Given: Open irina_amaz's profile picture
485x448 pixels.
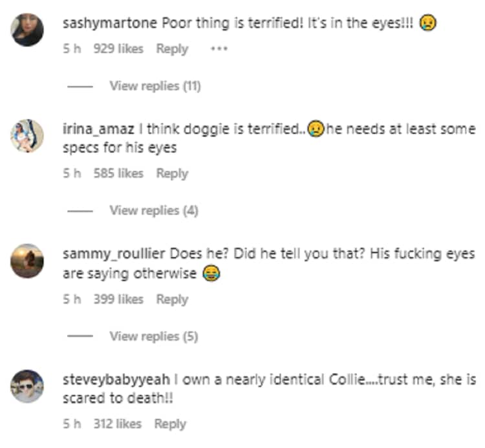Looking at the screenshot, I should pyautogui.click(x=27, y=136).
